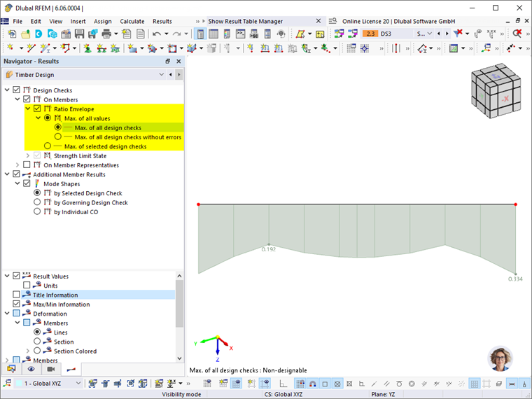
Task: Expand the On Member Representatives node
Action: (x=17, y=165)
